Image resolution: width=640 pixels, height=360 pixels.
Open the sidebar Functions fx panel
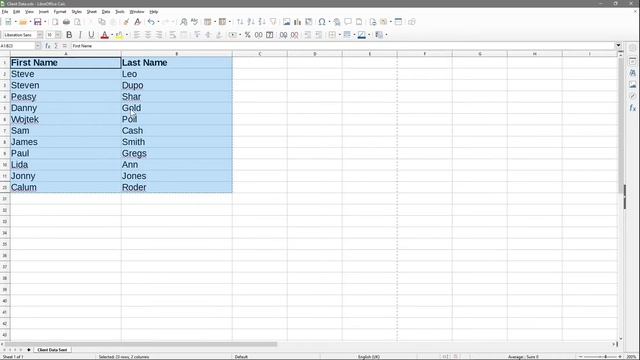[x=632, y=108]
